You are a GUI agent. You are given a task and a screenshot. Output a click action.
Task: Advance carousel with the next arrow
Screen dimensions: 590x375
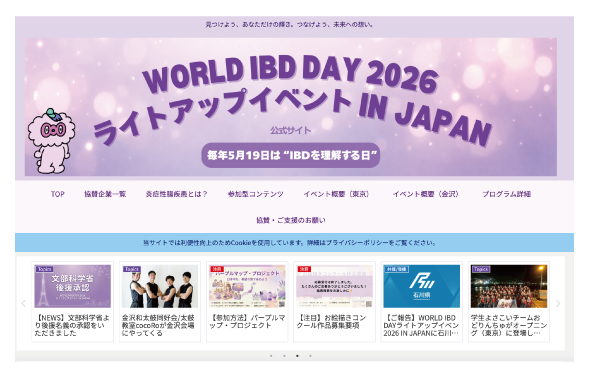click(558, 303)
